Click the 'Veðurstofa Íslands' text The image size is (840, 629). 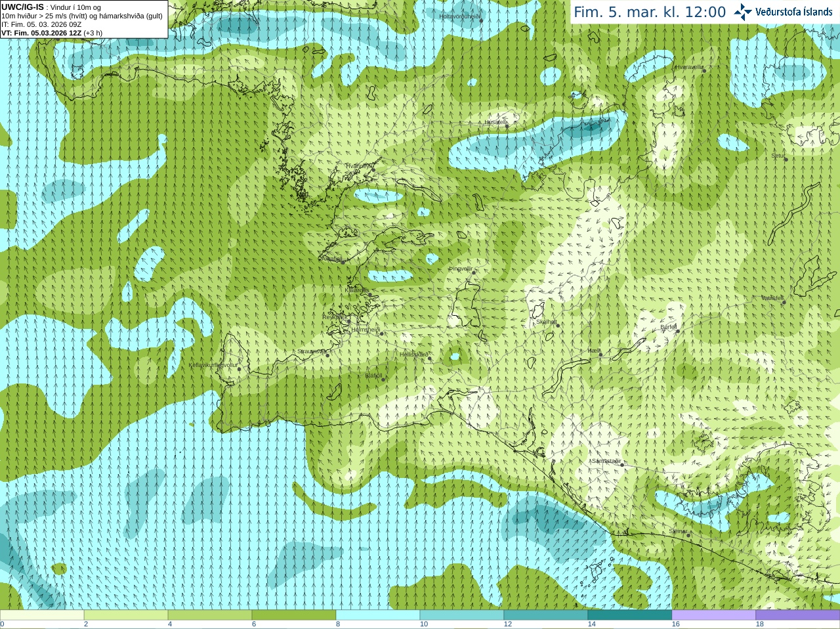pos(793,12)
